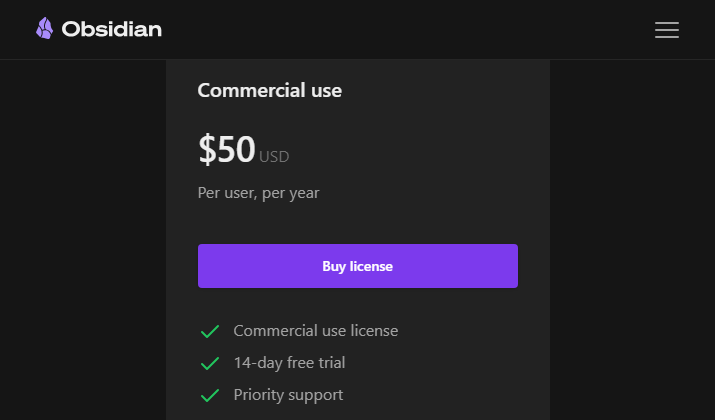The height and width of the screenshot is (420, 715).
Task: Click the Priority support feature text
Action: 288,395
